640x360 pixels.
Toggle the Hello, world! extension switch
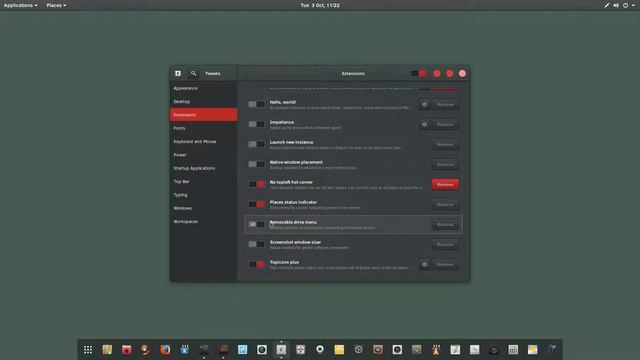[x=257, y=104]
